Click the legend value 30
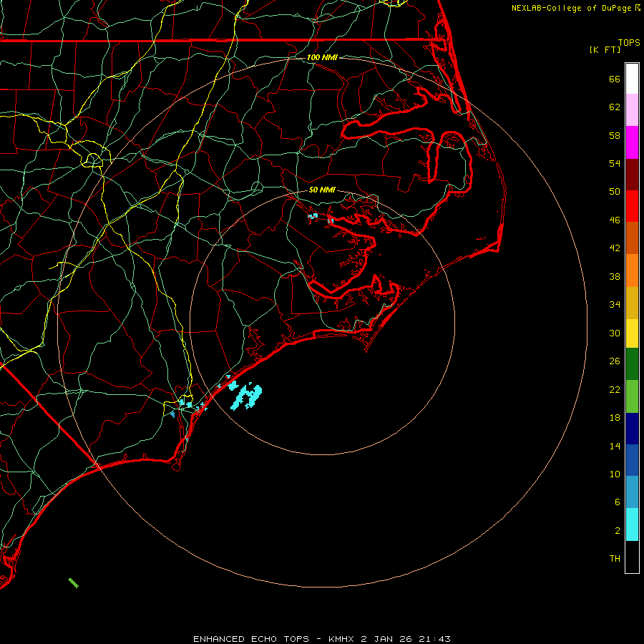644x644 pixels. [x=615, y=333]
